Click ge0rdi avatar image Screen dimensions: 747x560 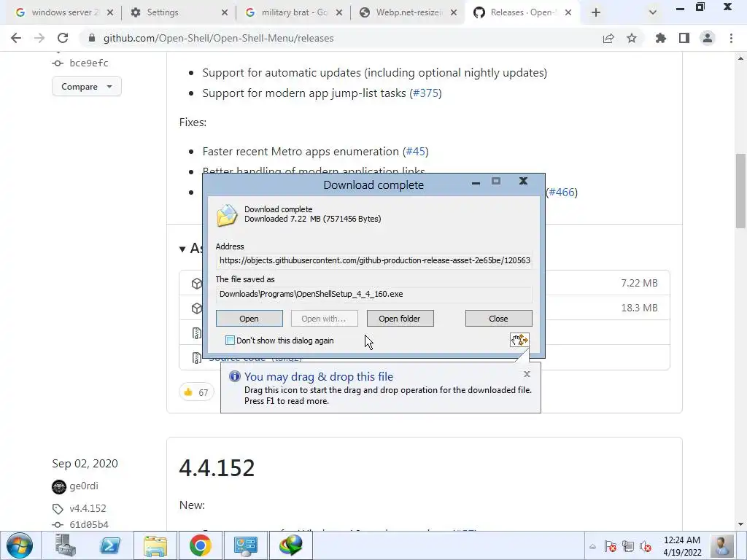point(59,486)
